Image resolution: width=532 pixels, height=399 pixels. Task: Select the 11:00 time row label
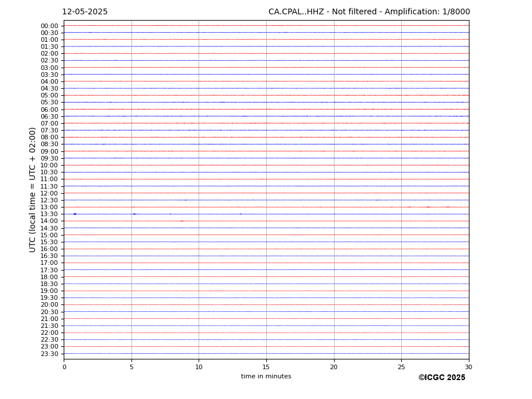[49, 179]
